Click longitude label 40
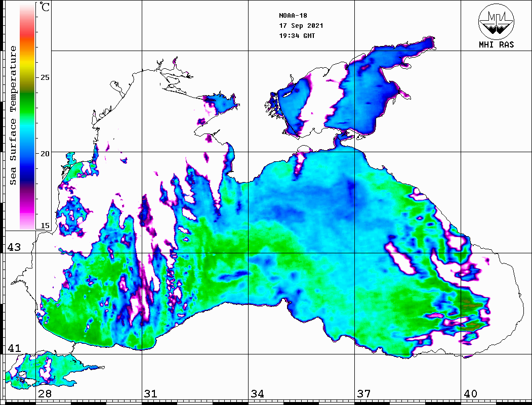 (x=470, y=393)
